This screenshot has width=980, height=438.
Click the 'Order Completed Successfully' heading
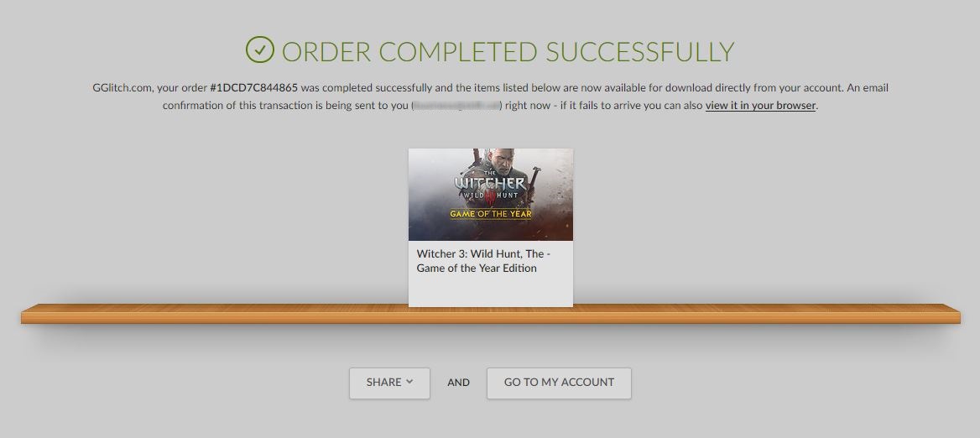click(508, 51)
